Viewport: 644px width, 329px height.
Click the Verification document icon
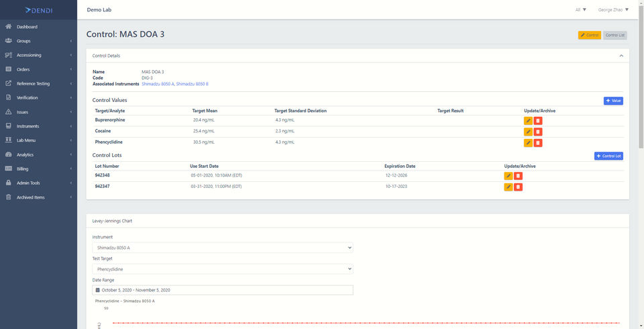[x=8, y=97]
